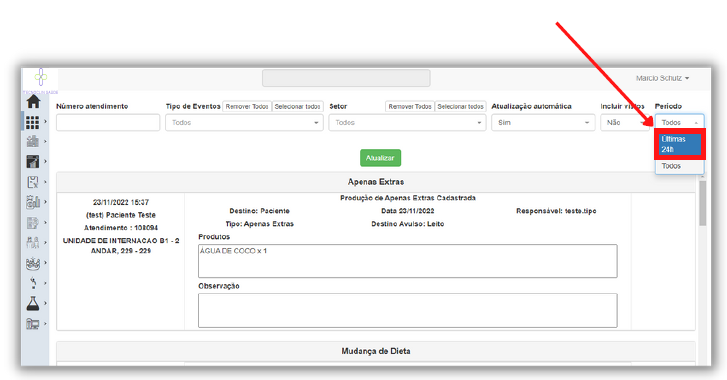Click the Apenas Extras section header
The height and width of the screenshot is (380, 727).
point(376,182)
